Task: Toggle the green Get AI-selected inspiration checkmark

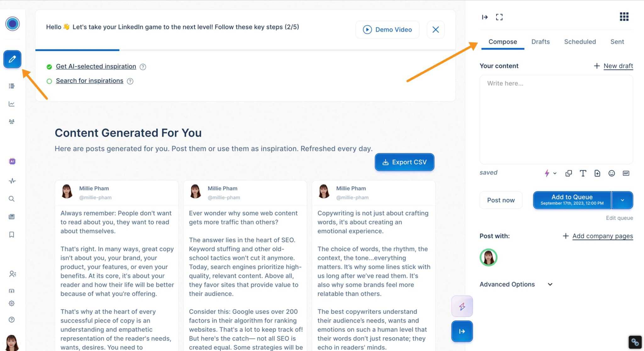Action: pyautogui.click(x=49, y=67)
